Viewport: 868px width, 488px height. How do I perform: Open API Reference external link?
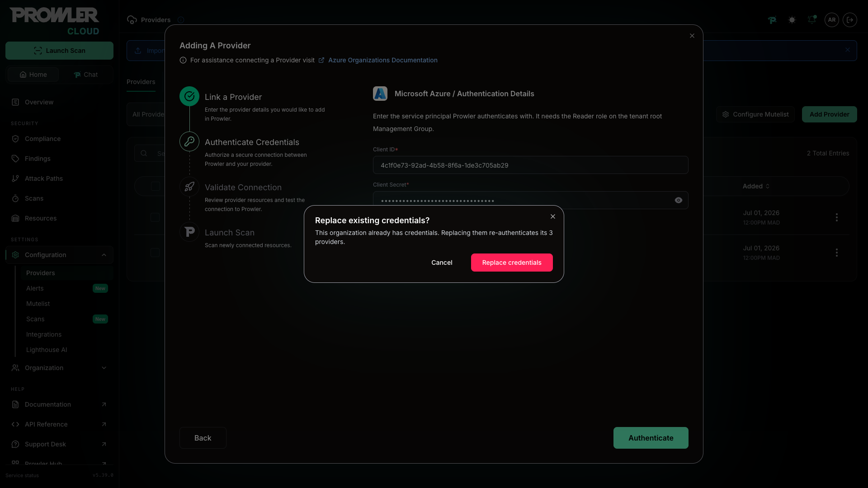click(x=59, y=424)
